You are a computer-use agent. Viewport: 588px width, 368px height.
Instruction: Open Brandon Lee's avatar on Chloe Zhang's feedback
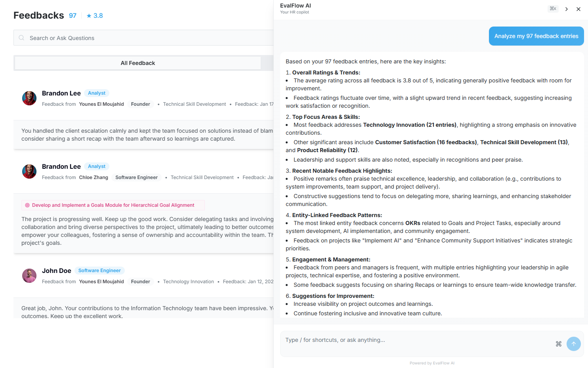coord(29,172)
